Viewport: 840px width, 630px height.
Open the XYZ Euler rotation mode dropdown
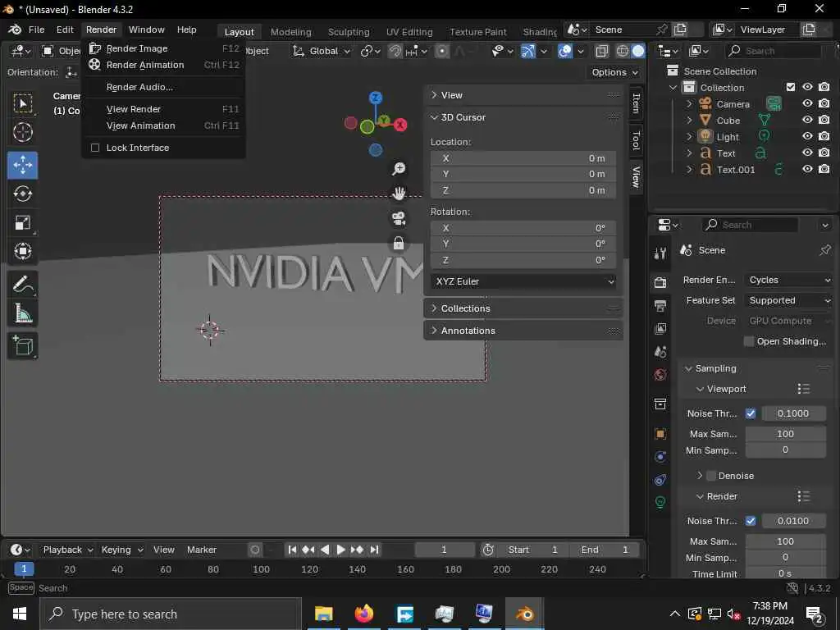[523, 281]
